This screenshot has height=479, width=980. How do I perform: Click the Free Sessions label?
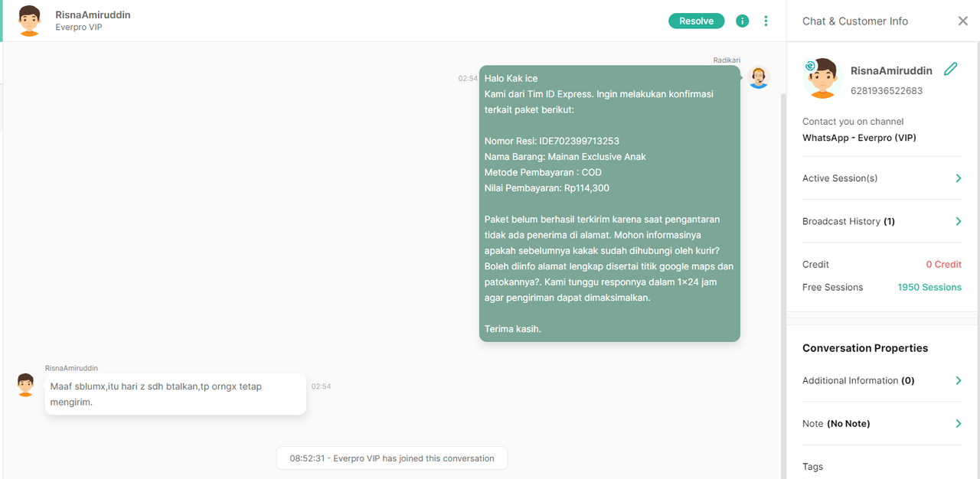(x=832, y=287)
